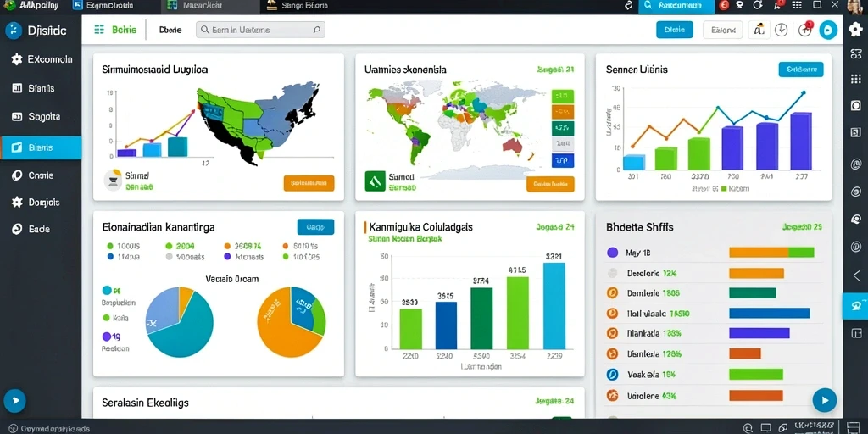The width and height of the screenshot is (868, 434).
Task: Click the Exconnoln gear icon in sidebar
Action: click(x=17, y=59)
